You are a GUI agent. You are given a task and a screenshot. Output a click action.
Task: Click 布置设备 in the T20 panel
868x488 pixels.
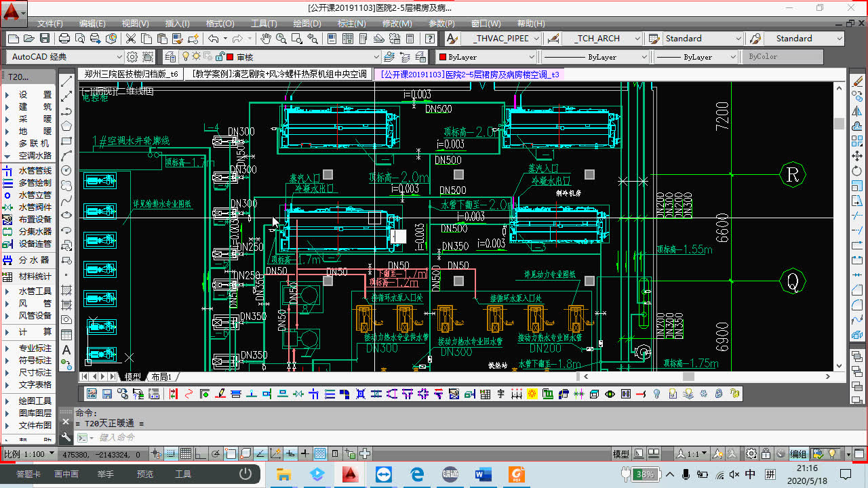pyautogui.click(x=35, y=219)
